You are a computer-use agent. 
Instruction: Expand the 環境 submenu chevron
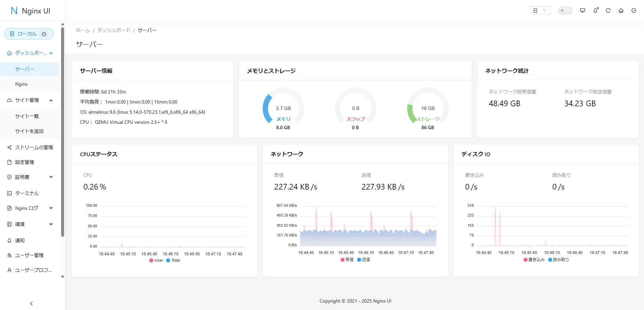click(x=51, y=224)
